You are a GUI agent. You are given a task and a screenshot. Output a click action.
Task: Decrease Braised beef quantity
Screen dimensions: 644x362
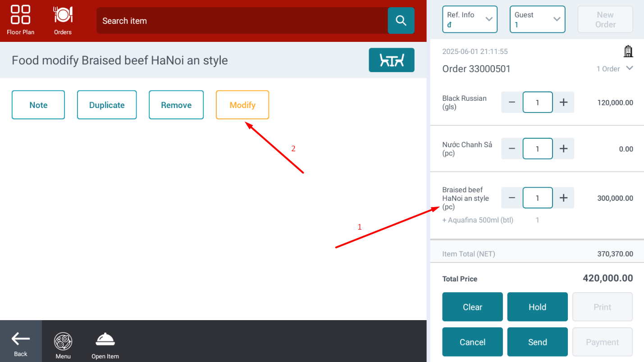[x=512, y=198]
